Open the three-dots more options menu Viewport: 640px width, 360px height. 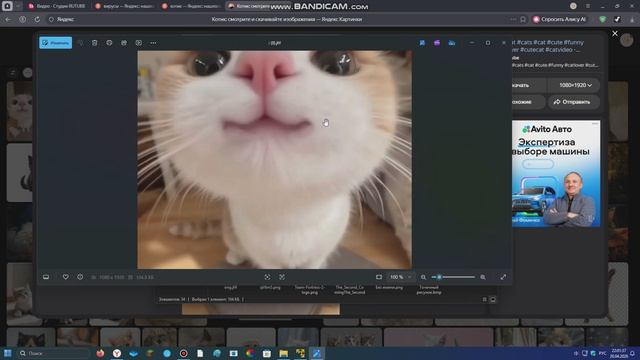[153, 43]
